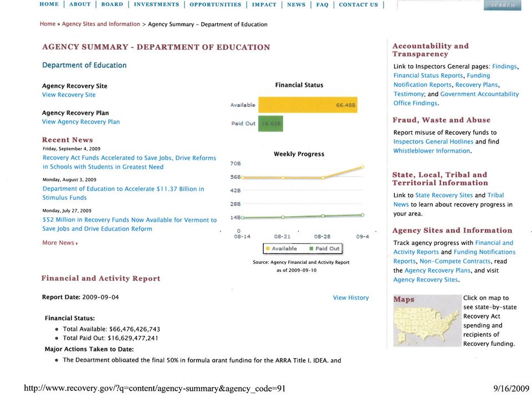The height and width of the screenshot is (399, 532).
Task: Open the HOME menu item
Action: [x=49, y=4]
